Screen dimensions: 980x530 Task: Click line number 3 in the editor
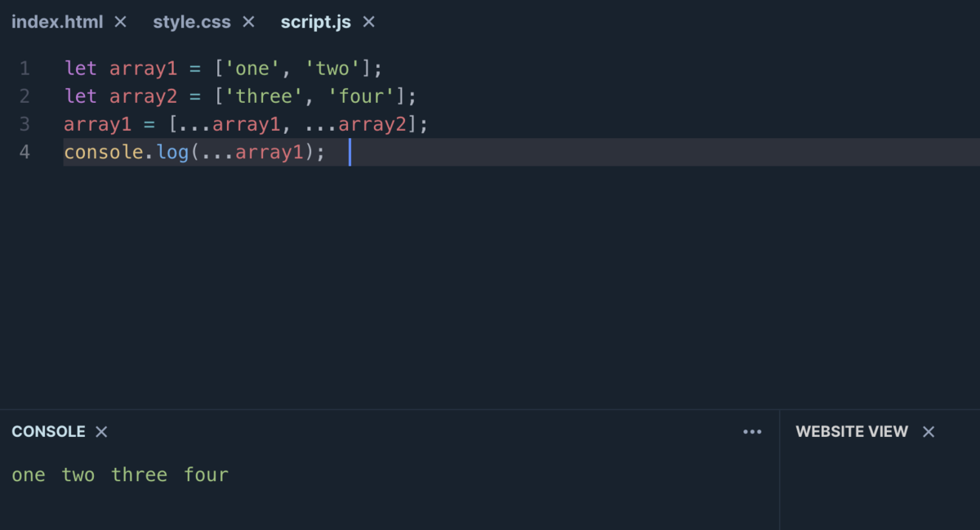[x=24, y=124]
